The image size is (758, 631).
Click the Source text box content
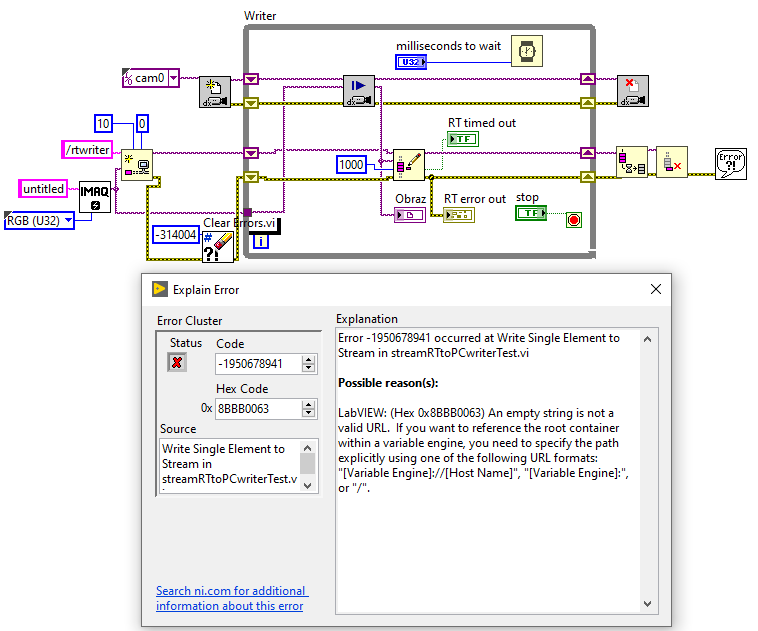230,466
